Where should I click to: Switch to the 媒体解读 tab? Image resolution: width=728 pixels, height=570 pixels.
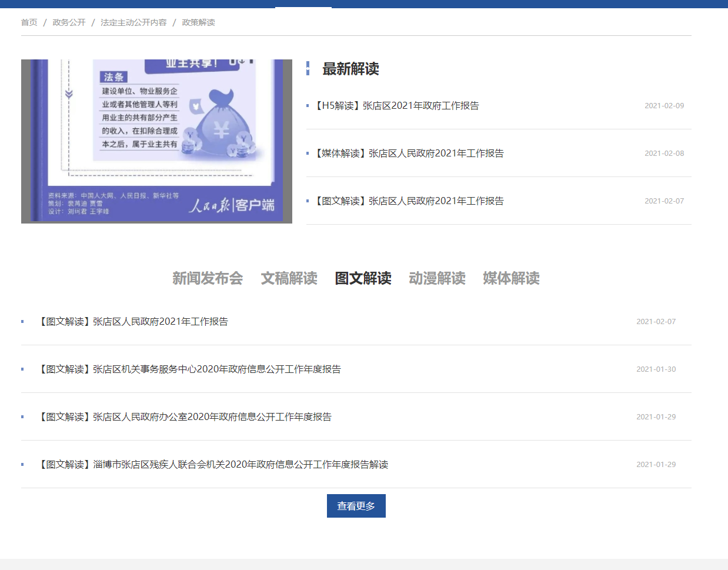511,278
